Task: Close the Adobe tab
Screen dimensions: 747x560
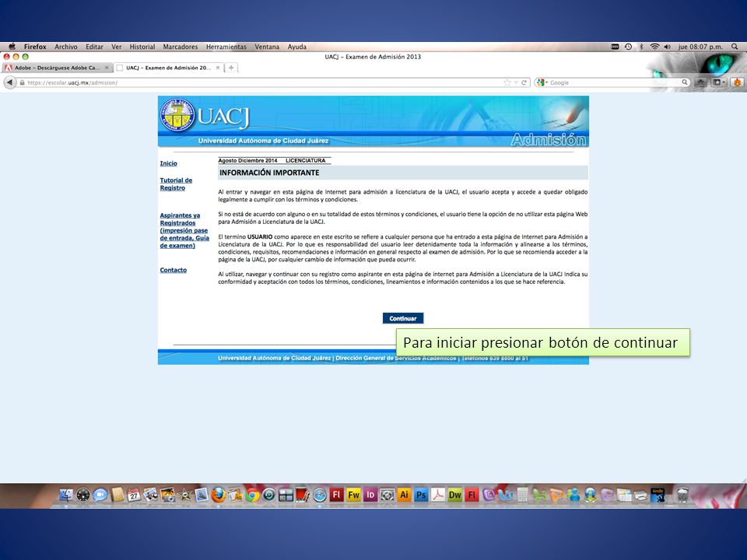Action: pyautogui.click(x=107, y=68)
